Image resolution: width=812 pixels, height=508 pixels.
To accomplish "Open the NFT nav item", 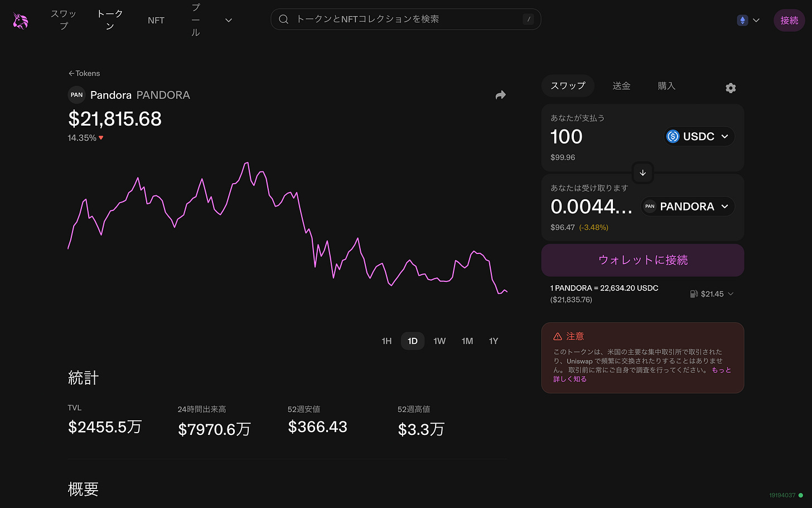I will coord(156,20).
